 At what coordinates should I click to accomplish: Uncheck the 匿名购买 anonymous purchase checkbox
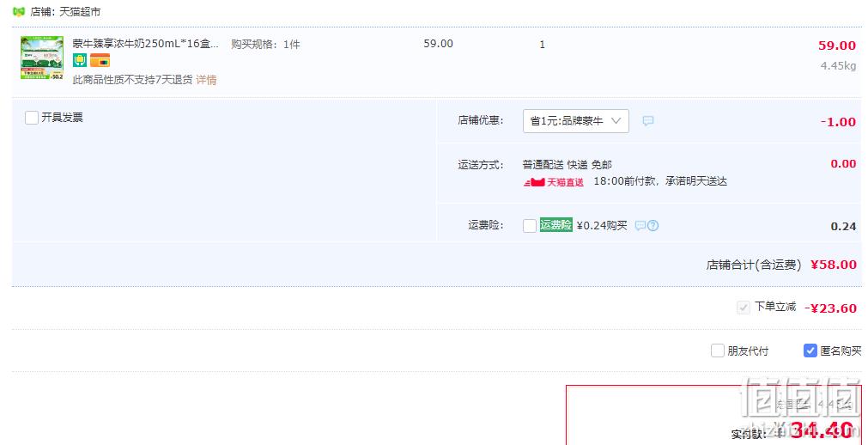(x=810, y=351)
